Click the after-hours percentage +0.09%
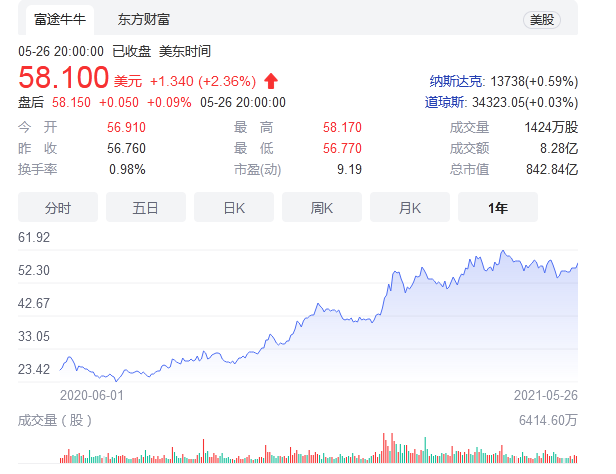The height and width of the screenshot is (474, 616). pos(169,102)
